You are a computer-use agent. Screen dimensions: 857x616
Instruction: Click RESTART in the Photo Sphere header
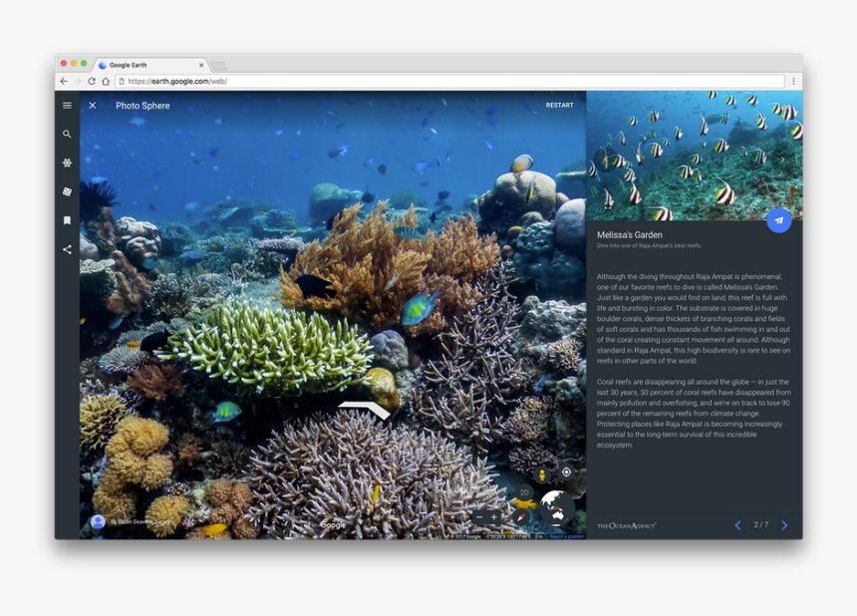pos(559,106)
